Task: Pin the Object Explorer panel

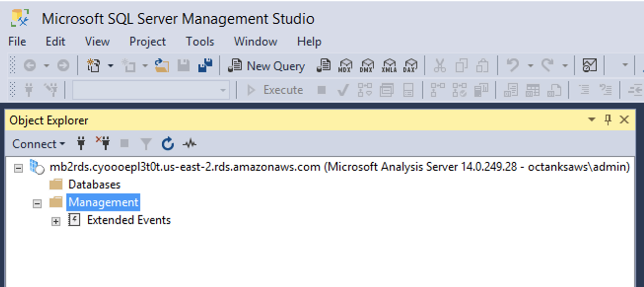Action: tap(608, 120)
